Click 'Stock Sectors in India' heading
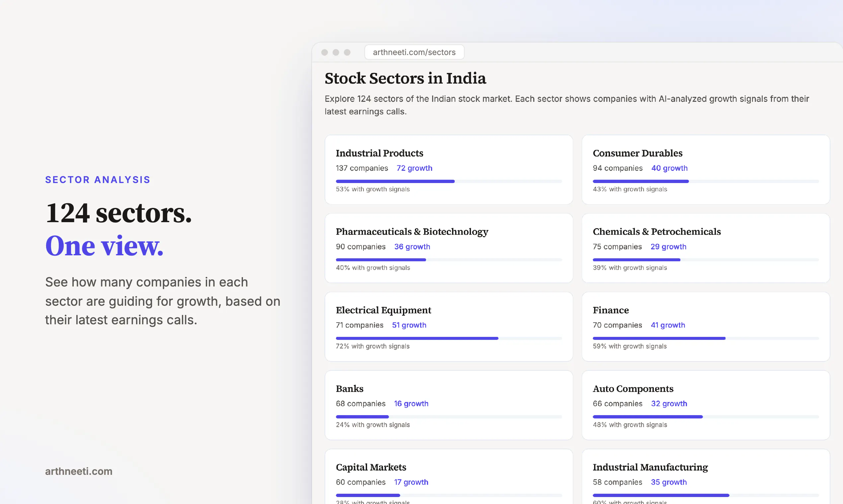This screenshot has width=843, height=504. [x=405, y=79]
